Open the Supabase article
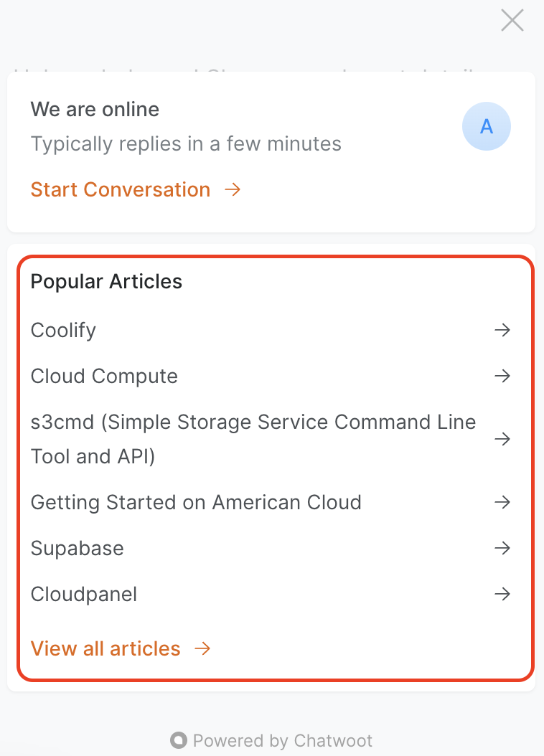Screen dimensions: 544x756 click(78, 548)
